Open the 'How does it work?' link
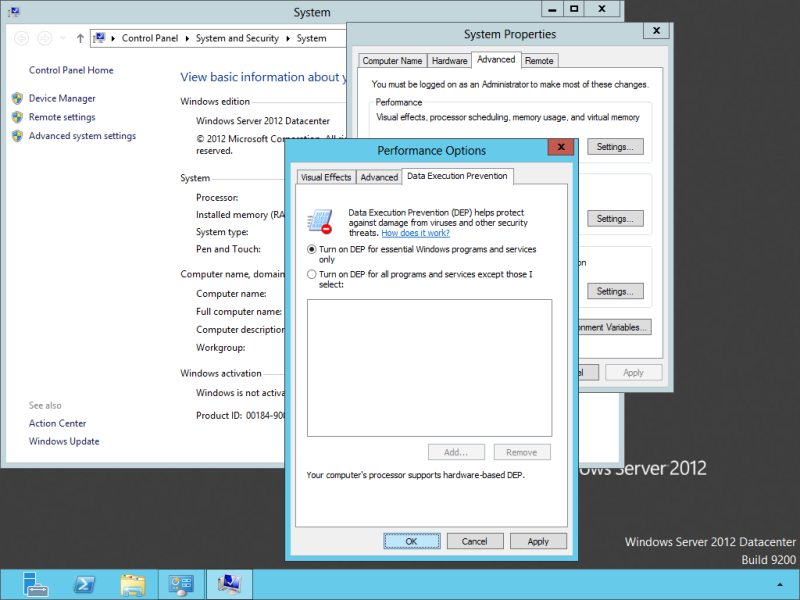Image resolution: width=800 pixels, height=600 pixels. (x=415, y=233)
